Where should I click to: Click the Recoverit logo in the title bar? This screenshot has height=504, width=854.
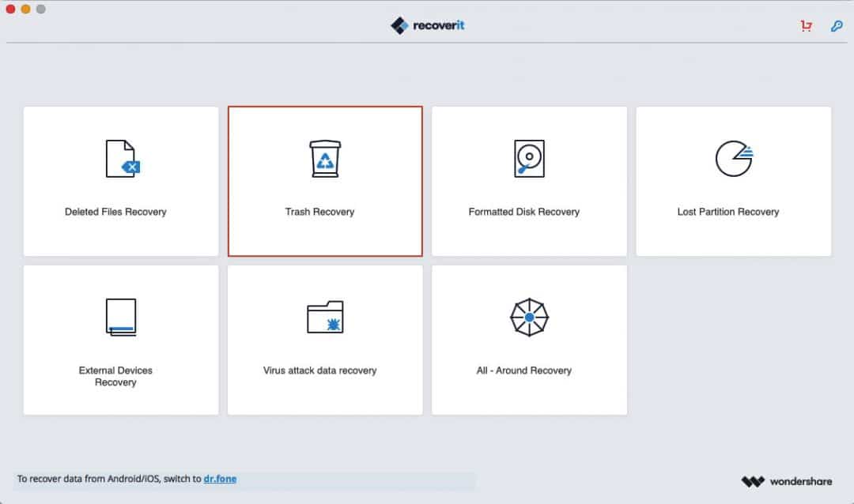click(x=428, y=25)
